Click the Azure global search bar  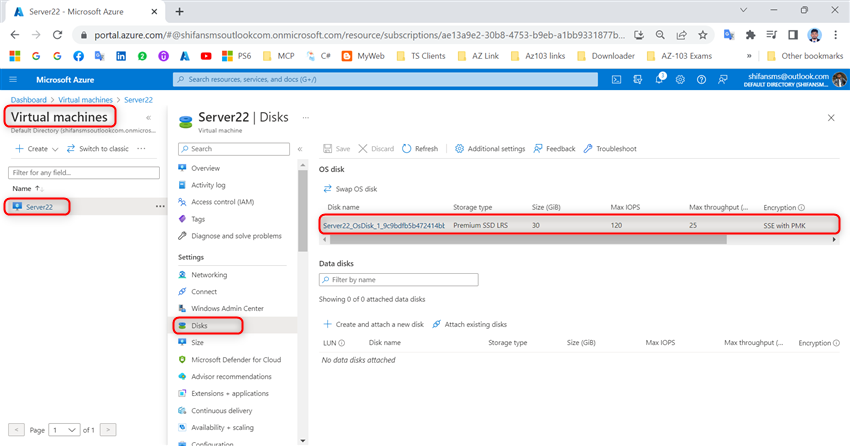(385, 80)
